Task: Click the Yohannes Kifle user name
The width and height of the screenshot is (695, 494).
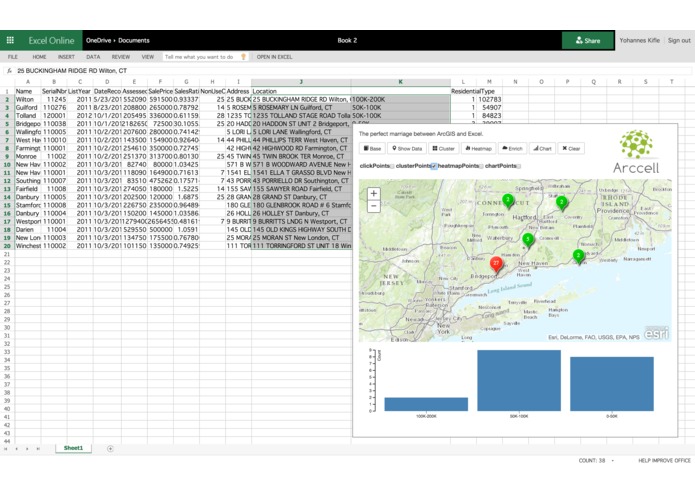Action: 640,40
